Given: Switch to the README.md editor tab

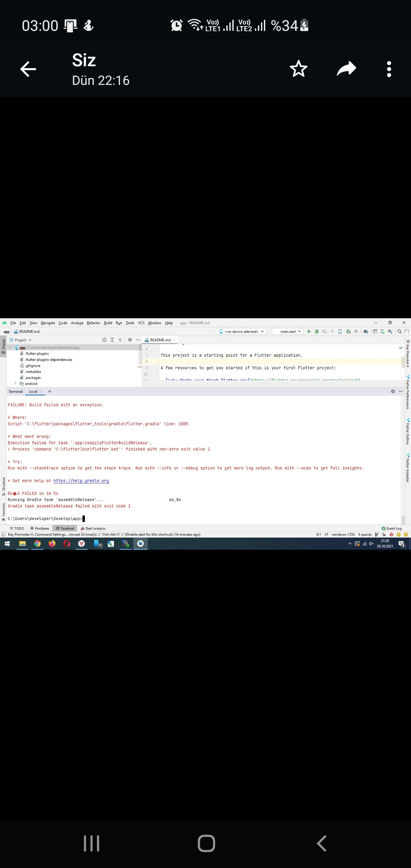Looking at the screenshot, I should point(160,340).
